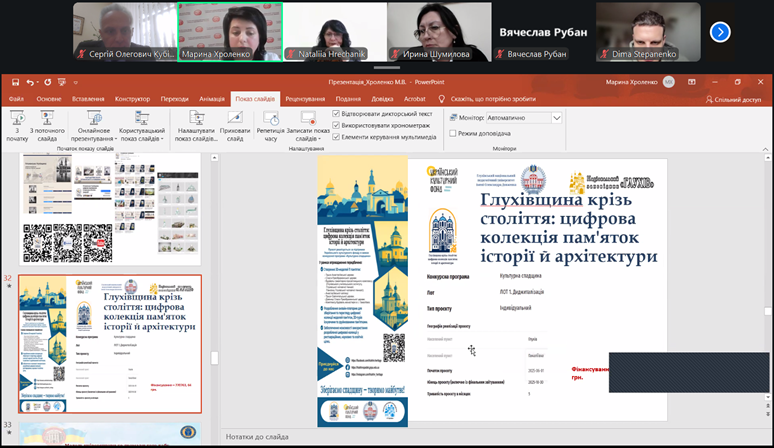Click 'Нотатки до слайда' notes area

tap(258, 436)
